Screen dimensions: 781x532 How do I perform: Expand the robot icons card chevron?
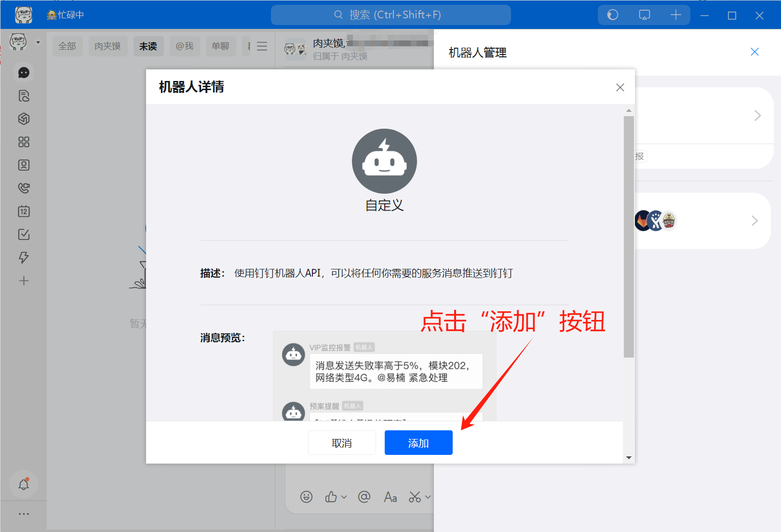(754, 221)
